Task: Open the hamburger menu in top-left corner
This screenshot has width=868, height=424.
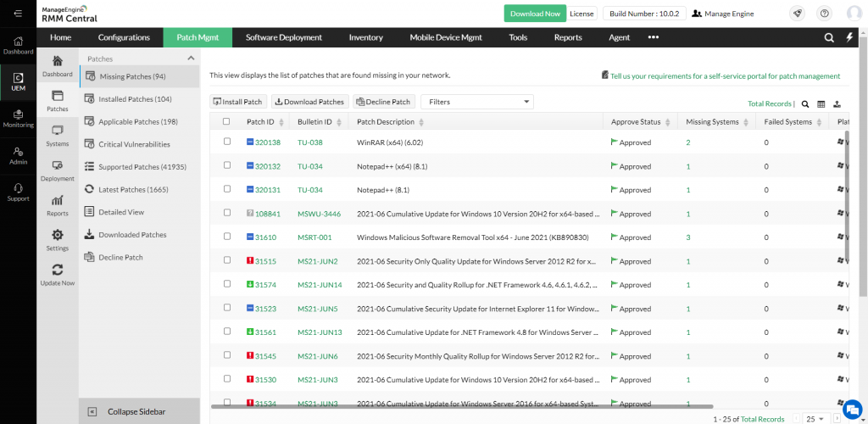Action: pos(18,14)
